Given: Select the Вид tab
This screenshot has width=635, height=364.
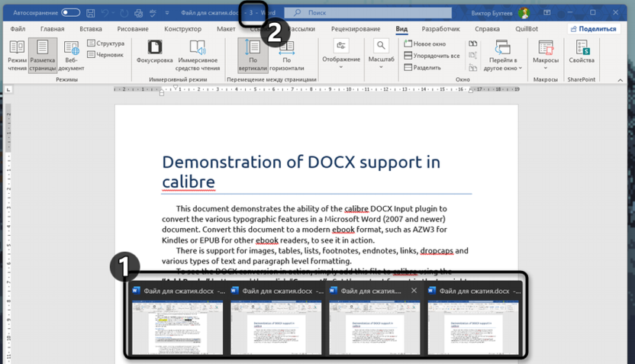Looking at the screenshot, I should [x=401, y=29].
